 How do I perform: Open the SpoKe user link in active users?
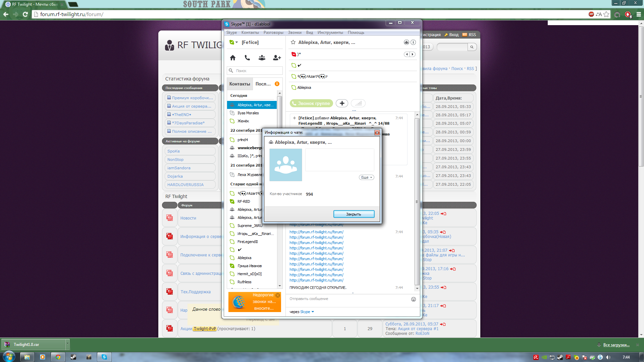coord(173,151)
